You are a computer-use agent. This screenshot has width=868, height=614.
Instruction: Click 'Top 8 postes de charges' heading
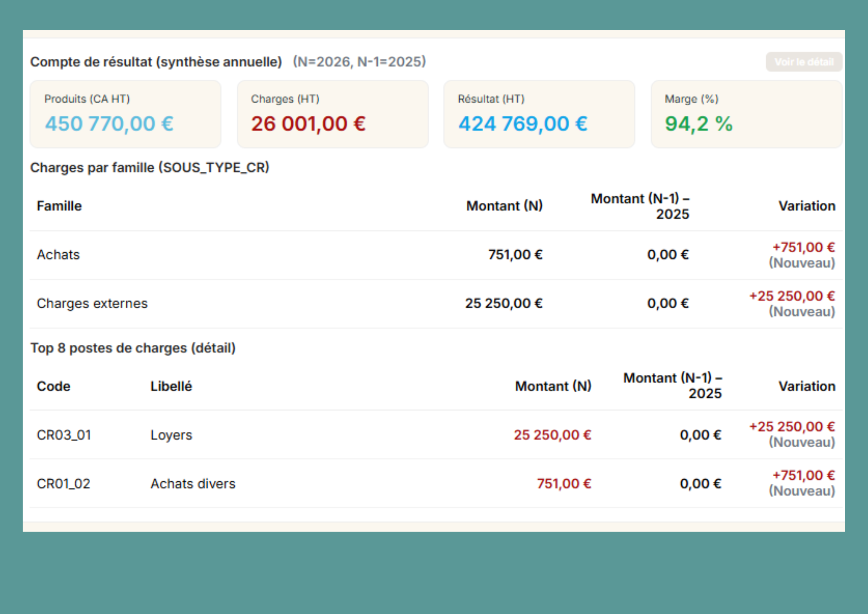(x=133, y=348)
